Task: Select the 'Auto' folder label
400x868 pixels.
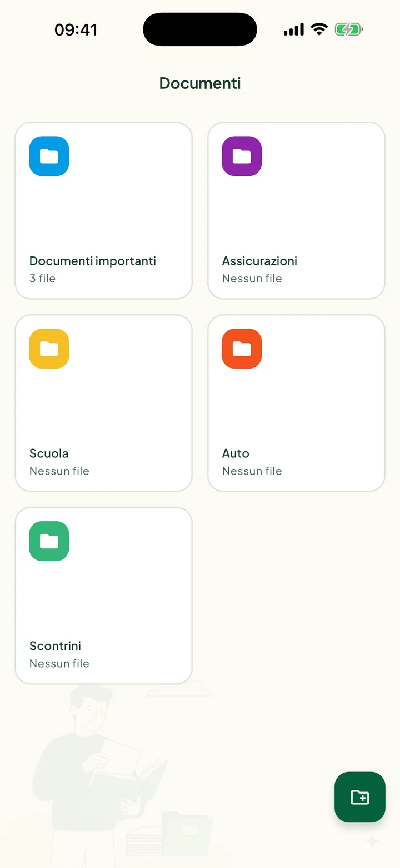Action: point(236,453)
